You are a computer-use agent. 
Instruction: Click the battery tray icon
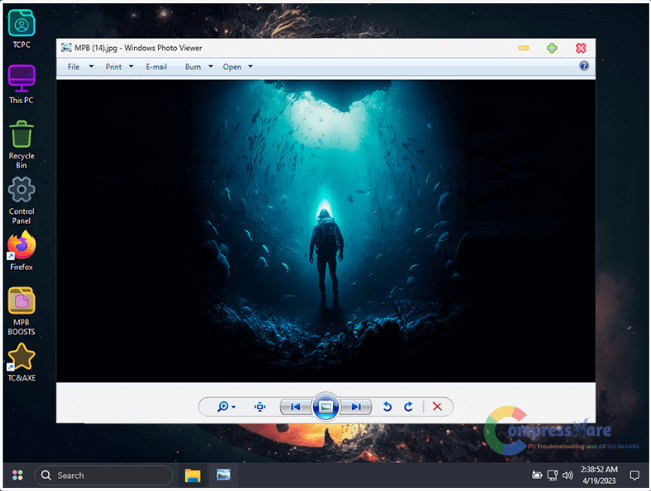(537, 475)
